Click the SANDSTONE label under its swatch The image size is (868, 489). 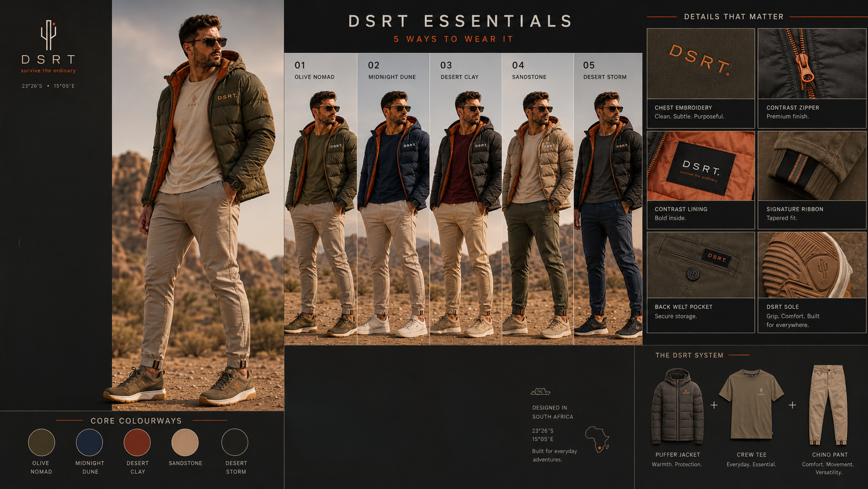(185, 463)
